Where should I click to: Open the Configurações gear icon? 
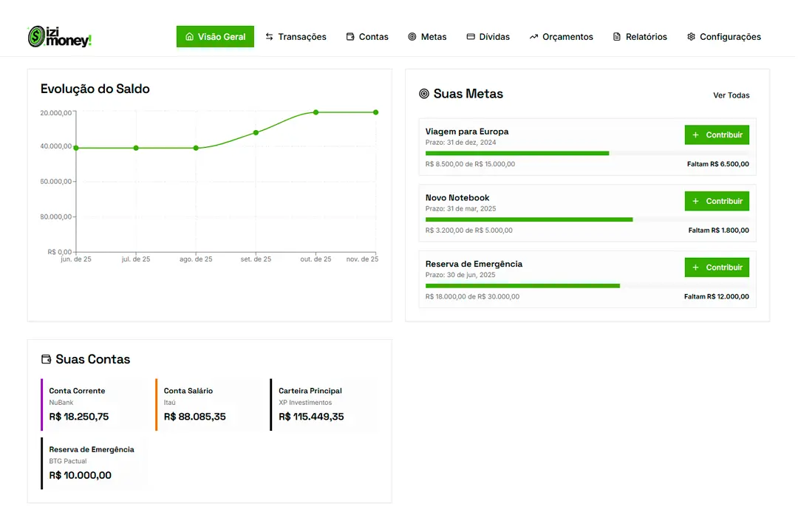pyautogui.click(x=691, y=36)
